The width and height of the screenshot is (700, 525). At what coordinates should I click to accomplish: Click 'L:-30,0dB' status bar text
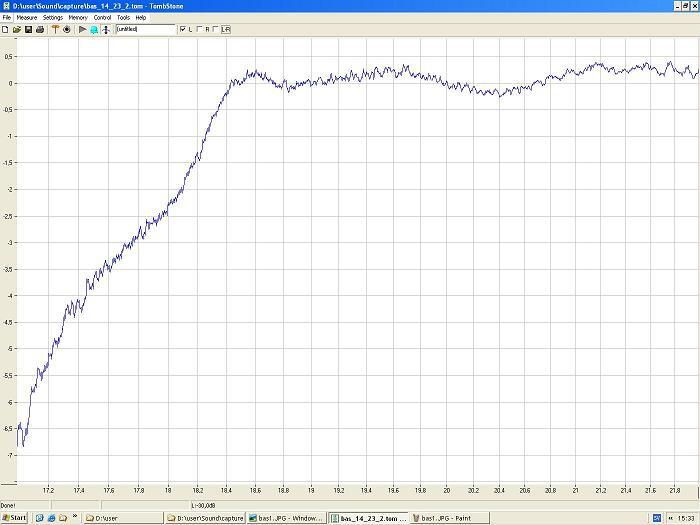[x=203, y=505]
